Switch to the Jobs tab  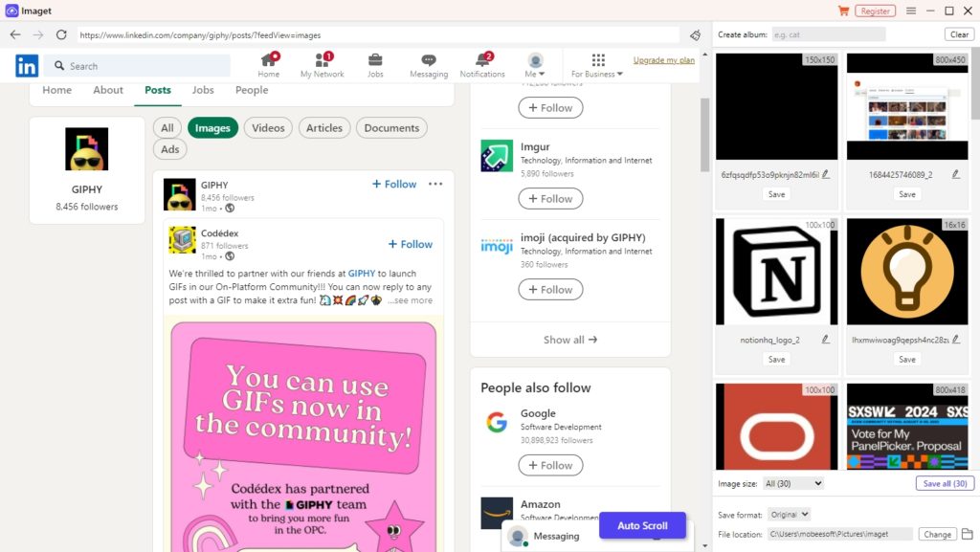203,90
